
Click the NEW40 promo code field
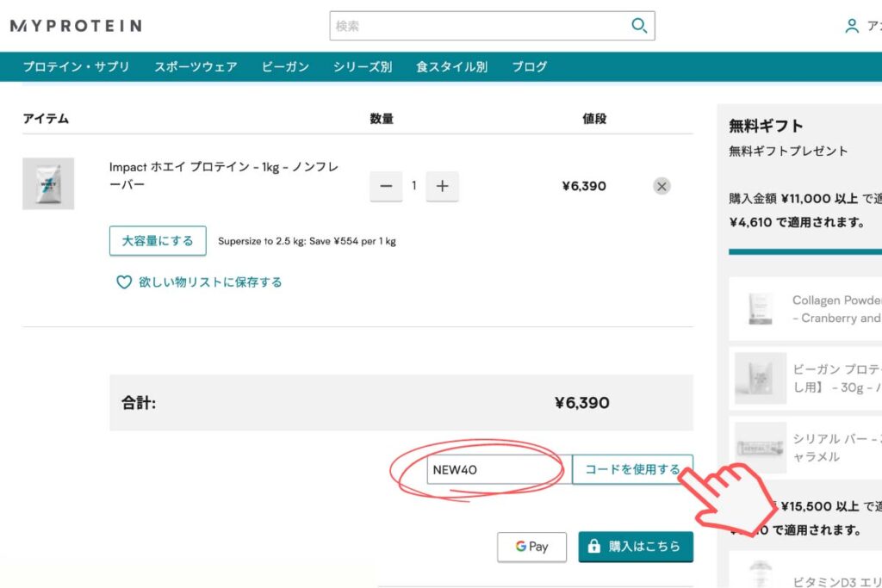coord(499,469)
